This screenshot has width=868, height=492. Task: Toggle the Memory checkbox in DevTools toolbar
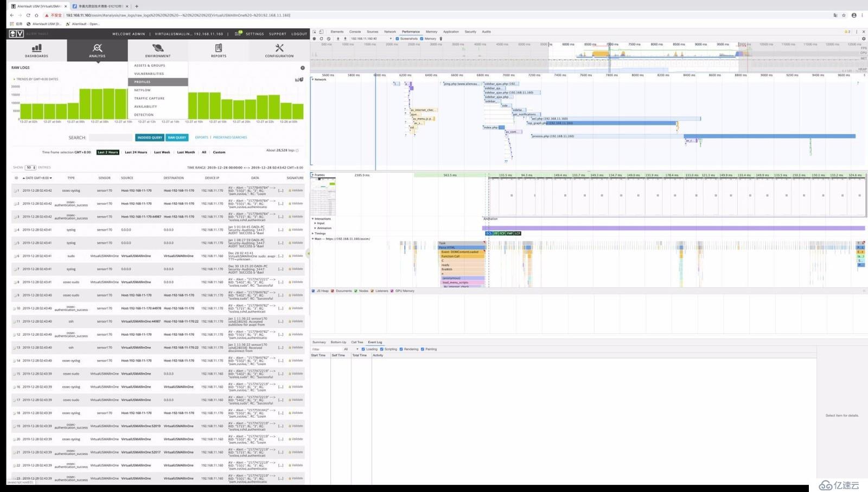click(x=422, y=39)
